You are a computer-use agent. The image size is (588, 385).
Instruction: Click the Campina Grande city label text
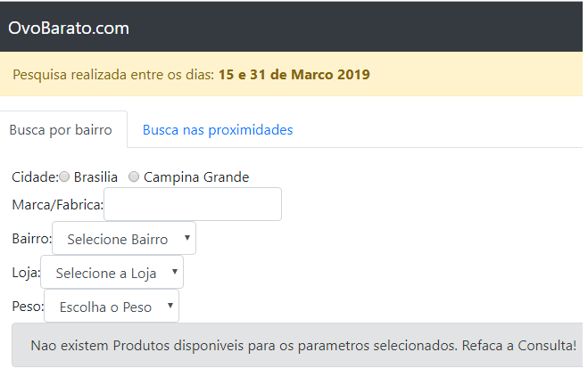(x=196, y=176)
